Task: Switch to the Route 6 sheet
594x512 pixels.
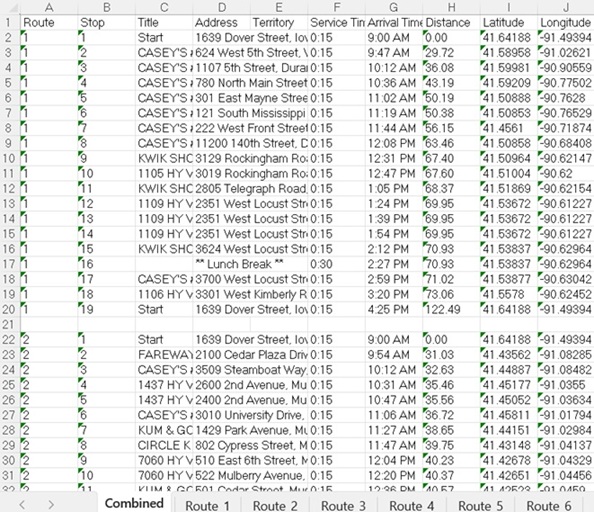Action: [549, 506]
